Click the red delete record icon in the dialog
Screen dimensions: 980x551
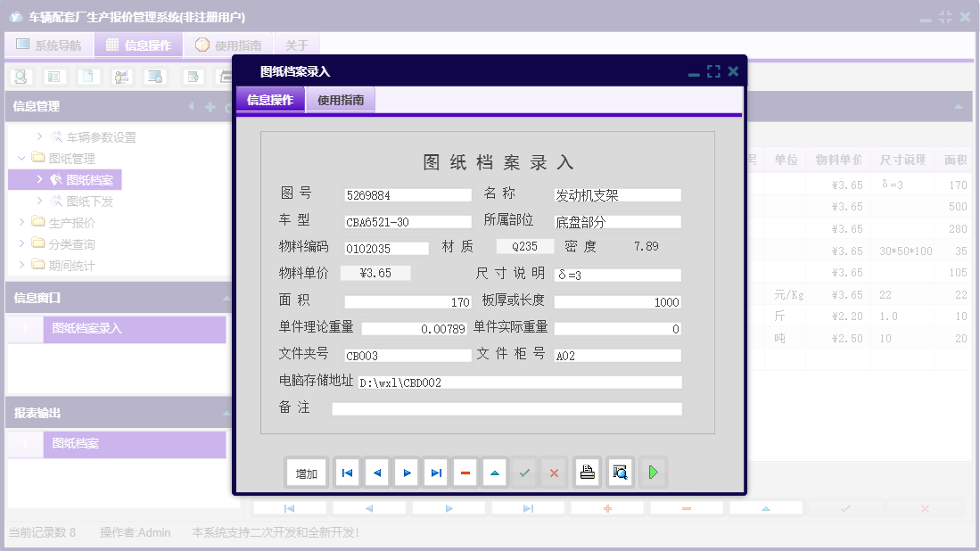465,473
